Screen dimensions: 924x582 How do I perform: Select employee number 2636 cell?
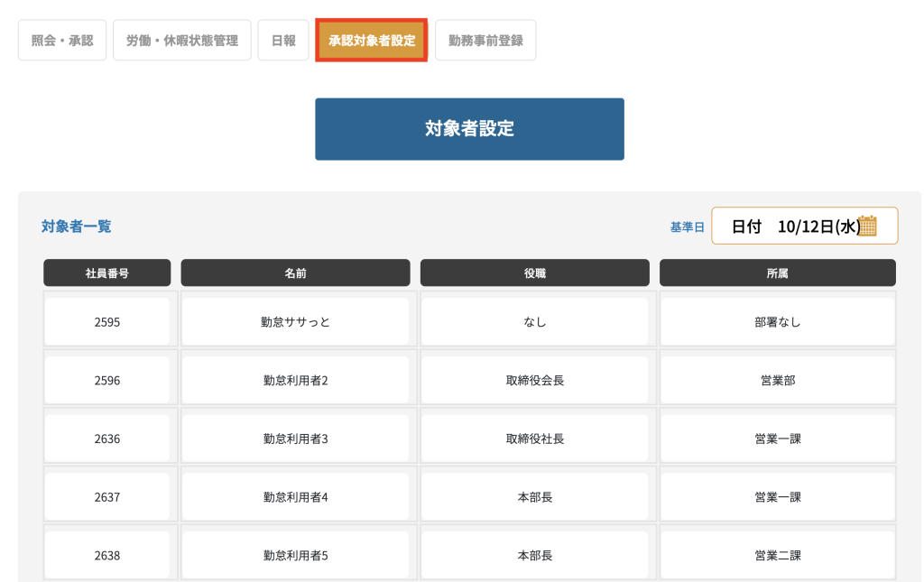[x=107, y=439]
